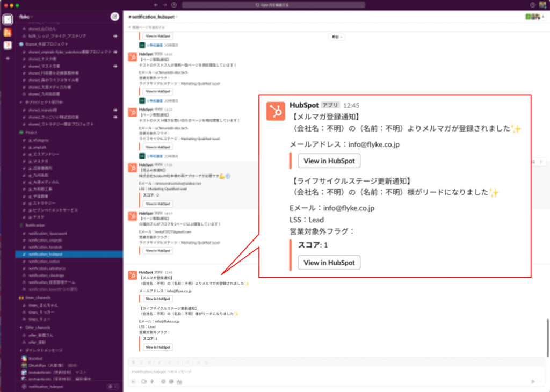Click the message input for notification_hubspot
Screen dimensions: 550x392
pyautogui.click(x=337, y=371)
